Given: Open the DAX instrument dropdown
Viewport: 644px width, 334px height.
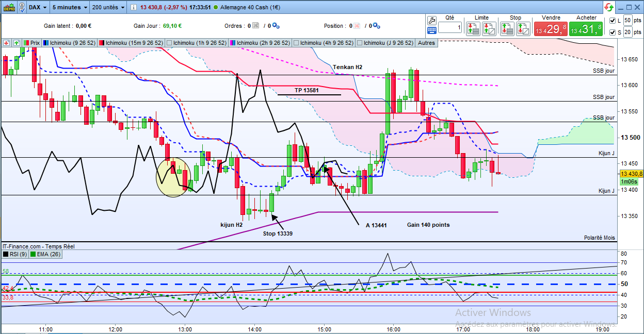Looking at the screenshot, I should point(38,7).
